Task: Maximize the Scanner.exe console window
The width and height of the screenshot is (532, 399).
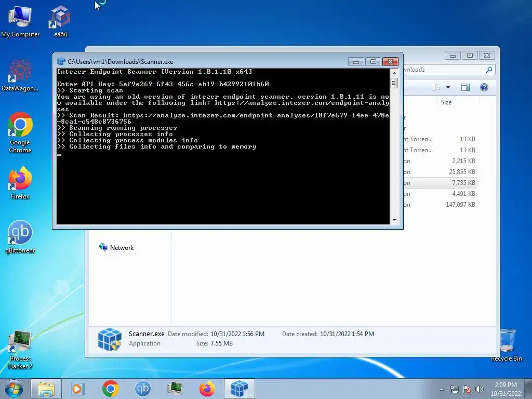Action: (373, 61)
